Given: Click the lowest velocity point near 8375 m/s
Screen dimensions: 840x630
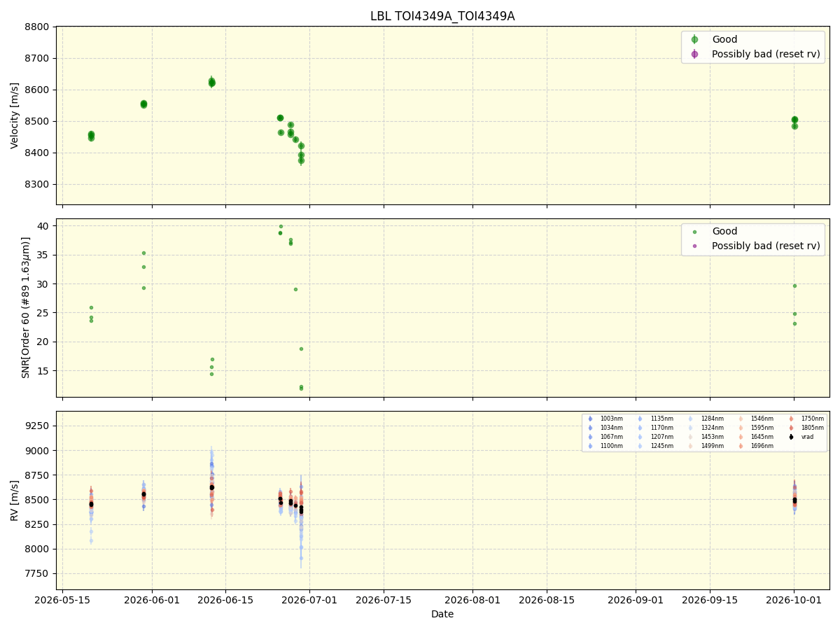Looking at the screenshot, I should pyautogui.click(x=301, y=160).
